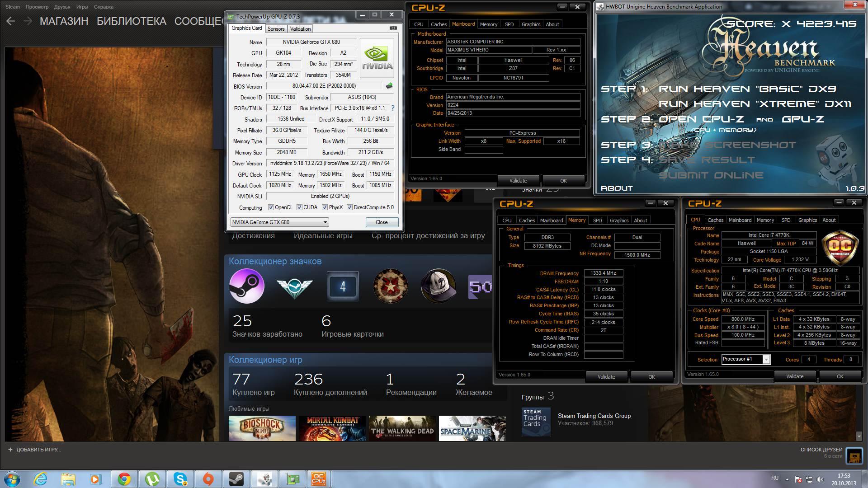
Task: Click the plus icon for adding a game
Action: click(x=10, y=450)
